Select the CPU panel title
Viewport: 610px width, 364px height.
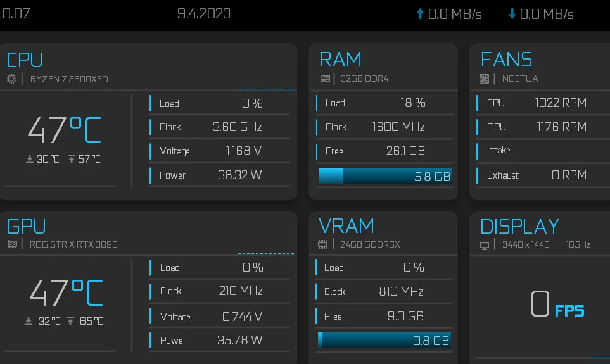click(25, 60)
